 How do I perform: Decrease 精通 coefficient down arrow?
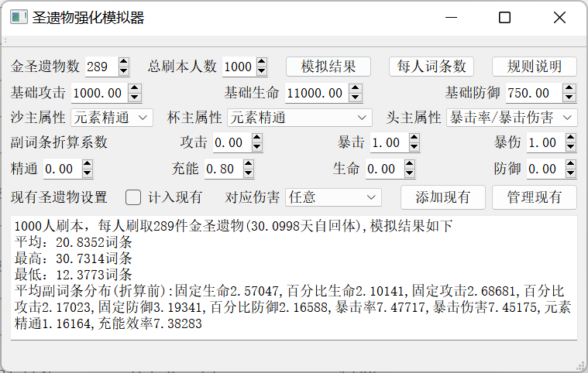[x=87, y=173]
